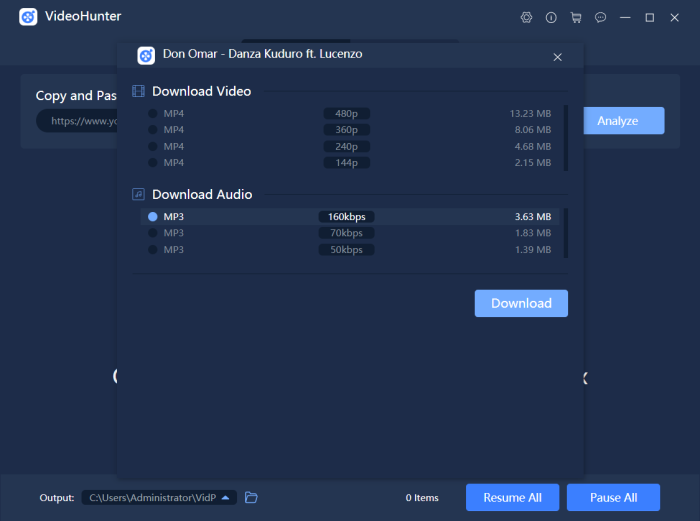Open the output folder icon
The height and width of the screenshot is (521, 700).
click(251, 497)
